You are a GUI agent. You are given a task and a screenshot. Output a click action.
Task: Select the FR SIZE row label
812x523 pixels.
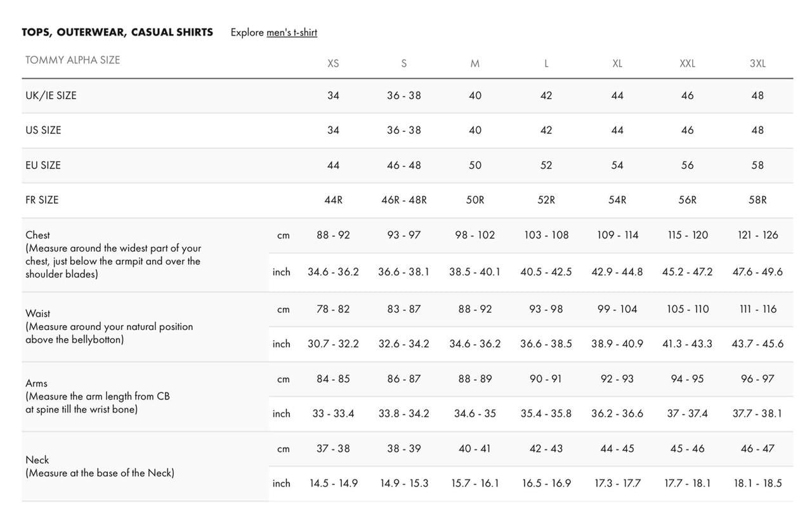pos(42,200)
